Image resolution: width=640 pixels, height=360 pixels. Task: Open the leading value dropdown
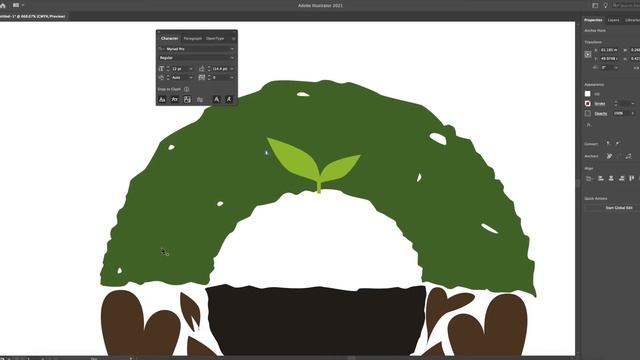232,69
